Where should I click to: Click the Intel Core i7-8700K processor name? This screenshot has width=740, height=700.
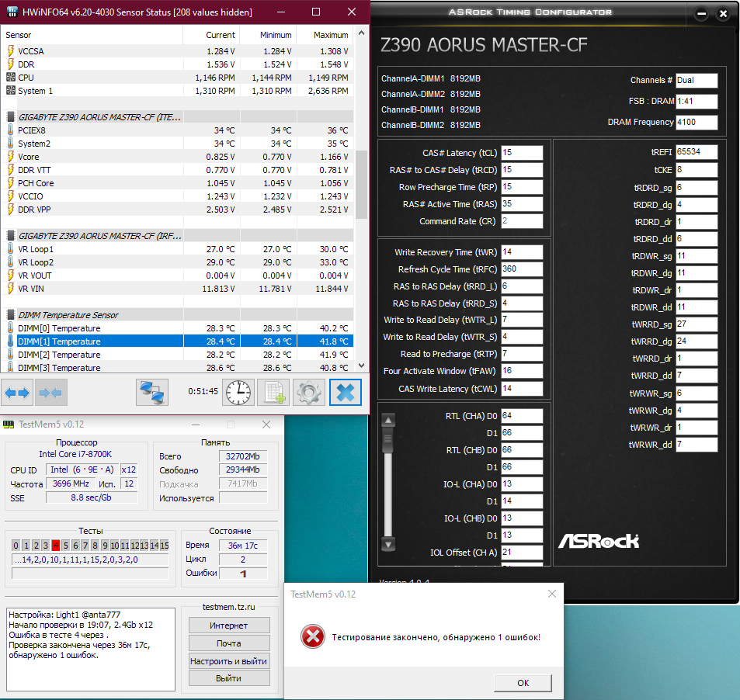(75, 454)
